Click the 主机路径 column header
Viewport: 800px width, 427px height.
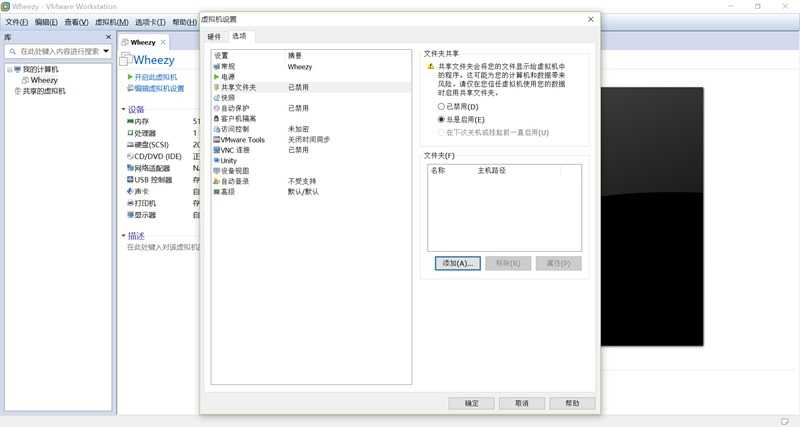pyautogui.click(x=491, y=170)
